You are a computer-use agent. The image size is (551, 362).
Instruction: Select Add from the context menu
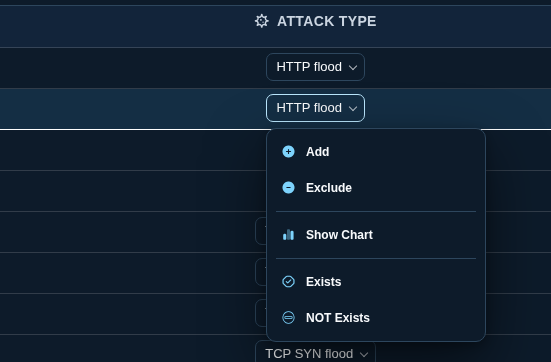point(376,152)
